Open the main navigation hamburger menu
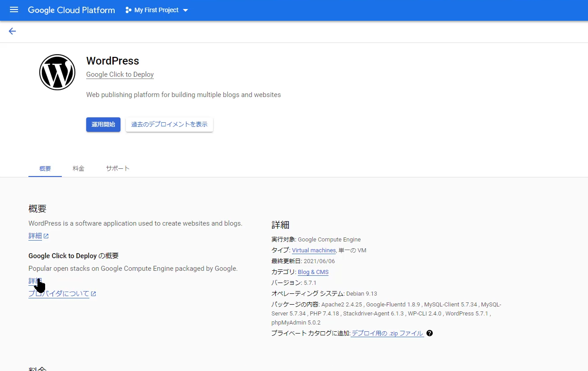Image resolution: width=588 pixels, height=371 pixels. (14, 10)
